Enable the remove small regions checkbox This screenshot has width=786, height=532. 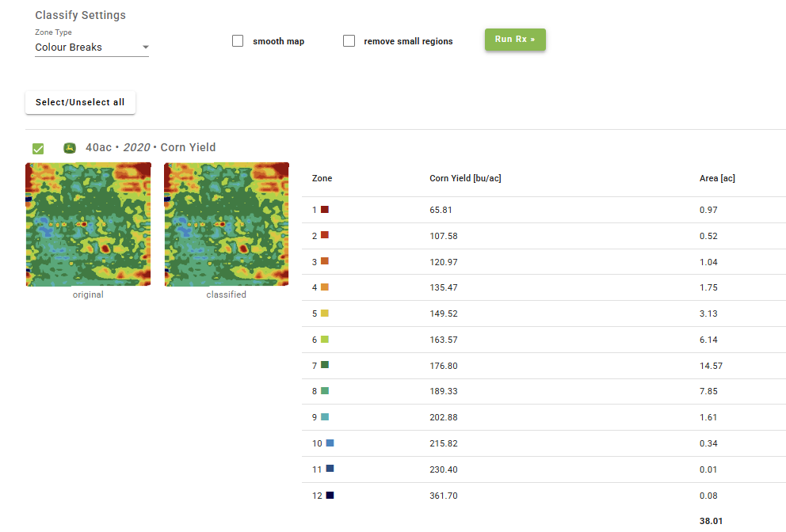coord(349,40)
